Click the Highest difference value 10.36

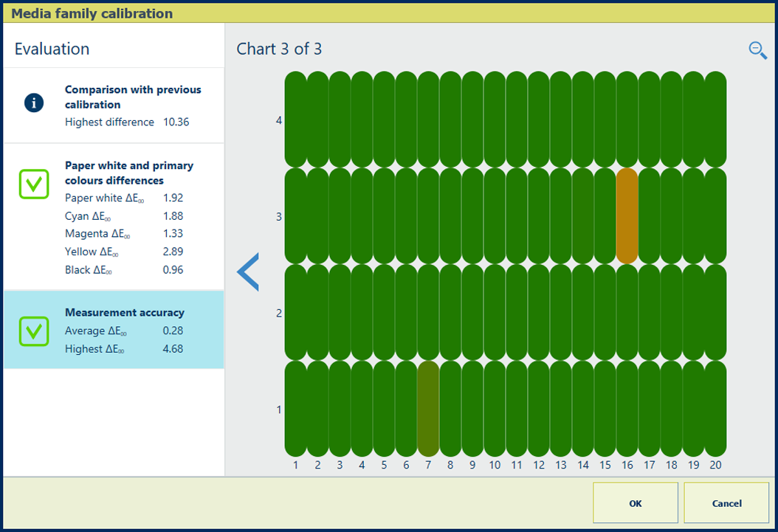[176, 122]
